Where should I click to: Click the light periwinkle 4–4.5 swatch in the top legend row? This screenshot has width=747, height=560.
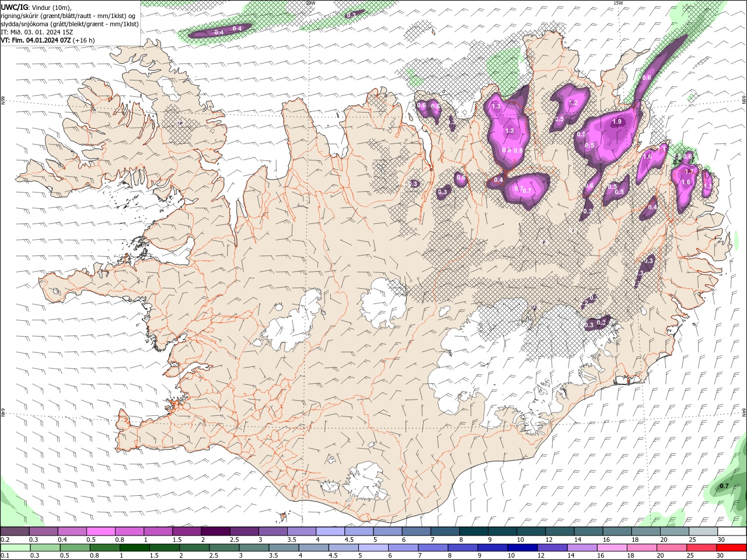point(330,531)
